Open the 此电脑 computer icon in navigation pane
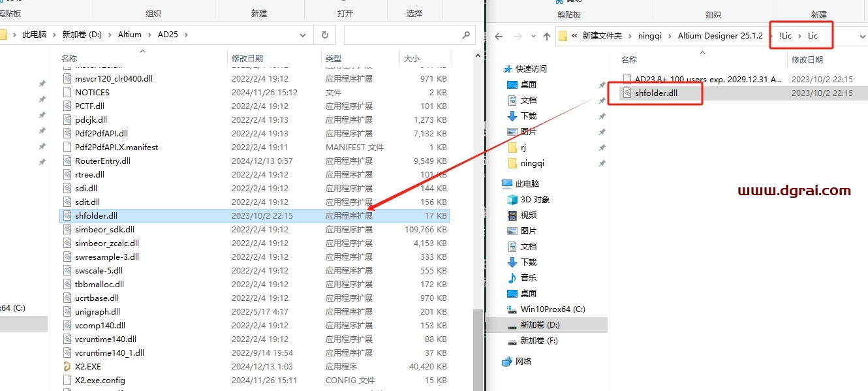Screen dimensions: 868x391 pyautogui.click(x=507, y=183)
